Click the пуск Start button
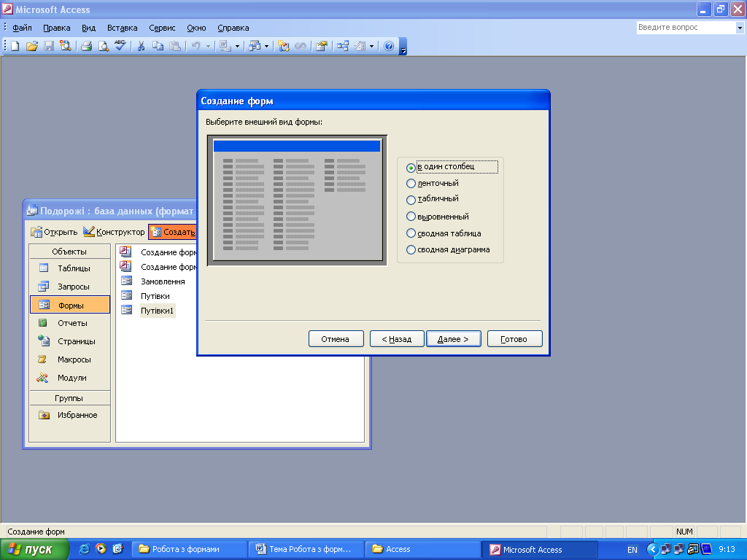The height and width of the screenshot is (560, 747). pos(34,550)
